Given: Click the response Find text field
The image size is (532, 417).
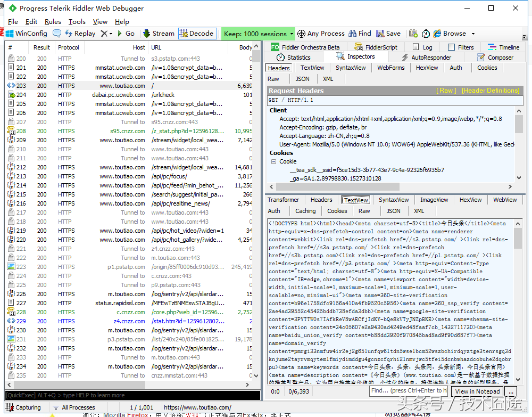Looking at the screenshot, I should tap(409, 391).
